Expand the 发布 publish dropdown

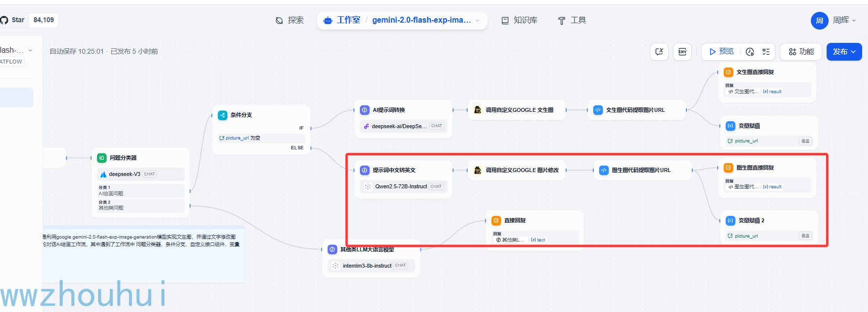tap(844, 52)
